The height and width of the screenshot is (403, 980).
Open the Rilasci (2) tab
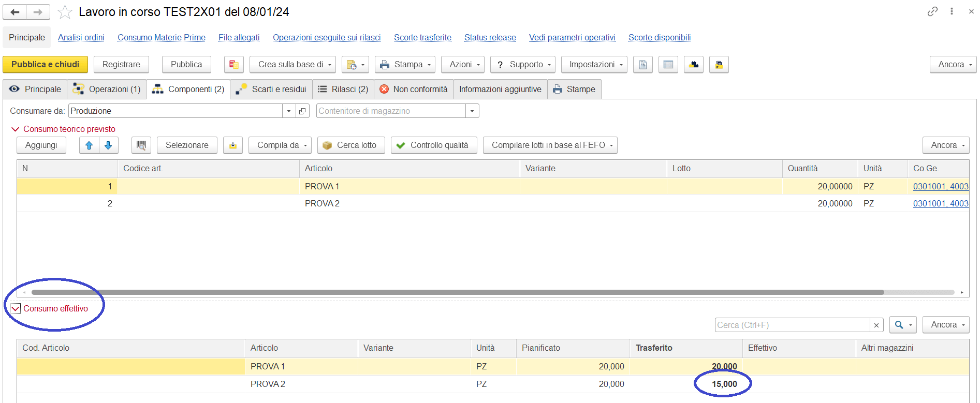(x=343, y=89)
